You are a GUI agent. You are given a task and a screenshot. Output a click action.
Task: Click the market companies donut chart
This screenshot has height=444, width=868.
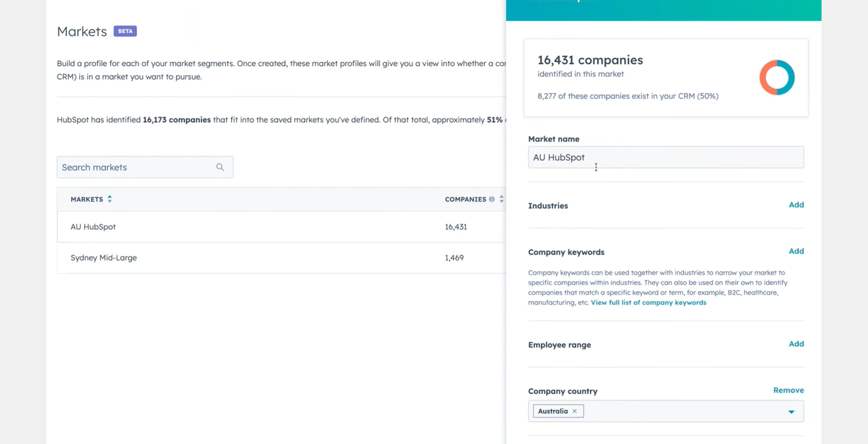[x=776, y=78]
